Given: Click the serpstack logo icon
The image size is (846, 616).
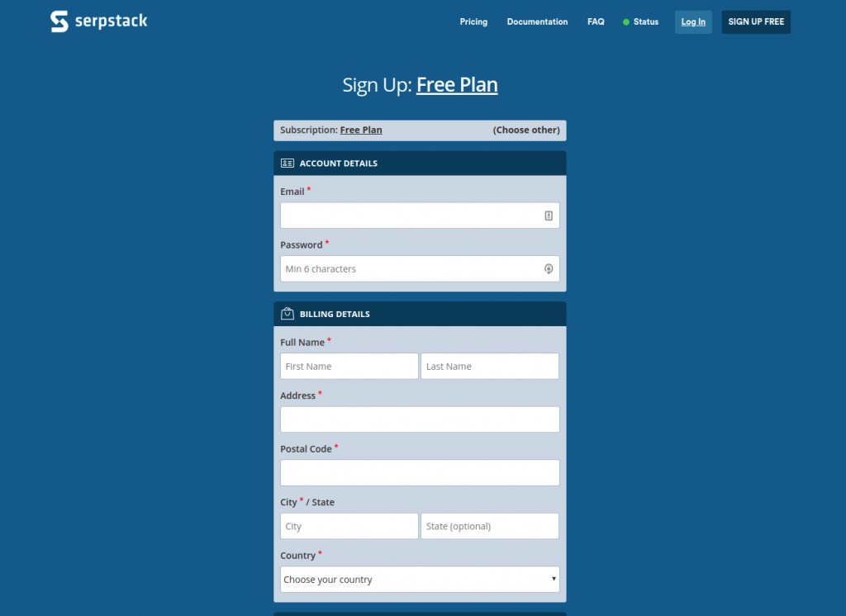Looking at the screenshot, I should point(59,21).
